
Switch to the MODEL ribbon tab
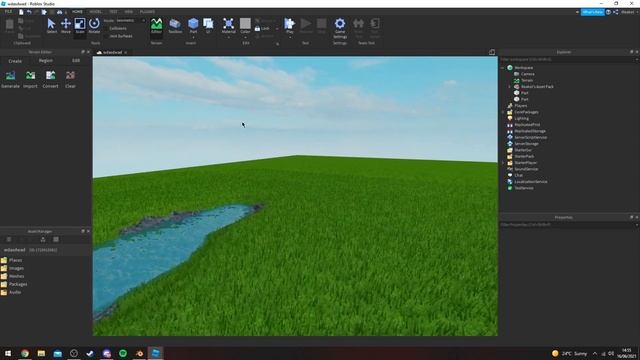(96, 12)
